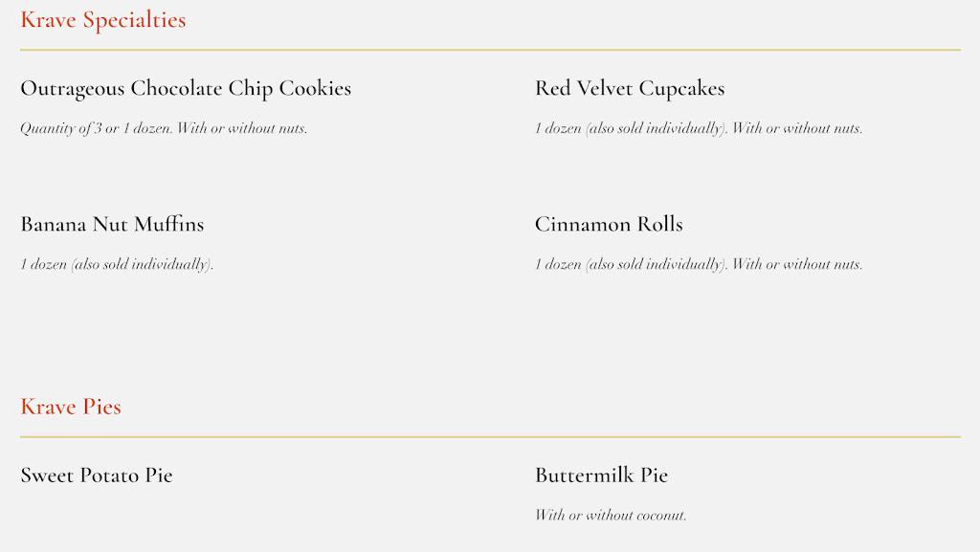Open the Sweet Potato Pie menu item
980x552 pixels.
coord(96,475)
